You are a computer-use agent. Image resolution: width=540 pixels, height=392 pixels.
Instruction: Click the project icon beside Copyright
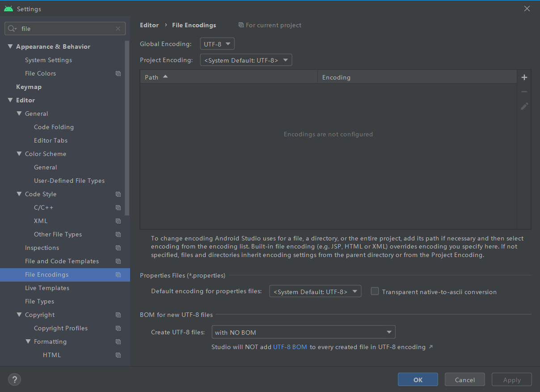point(118,315)
